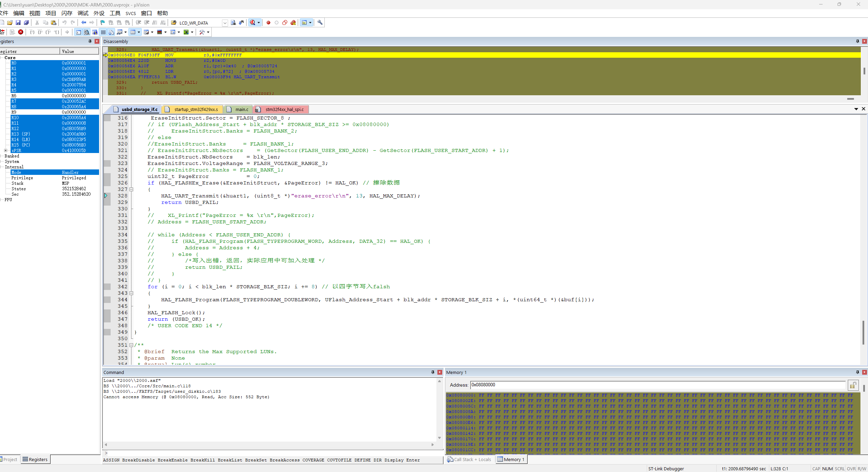Click the Save file toolbar icon
The image size is (868, 472).
point(18,23)
